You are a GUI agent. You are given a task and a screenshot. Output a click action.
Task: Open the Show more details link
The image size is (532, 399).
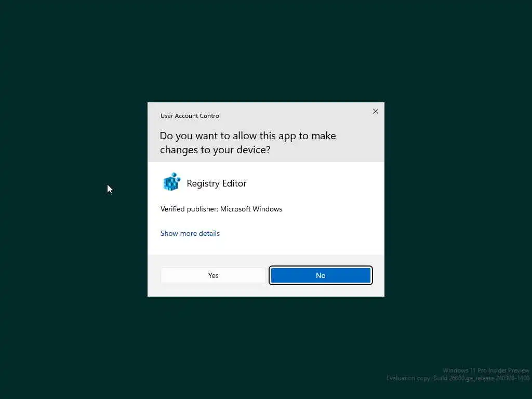tap(190, 233)
